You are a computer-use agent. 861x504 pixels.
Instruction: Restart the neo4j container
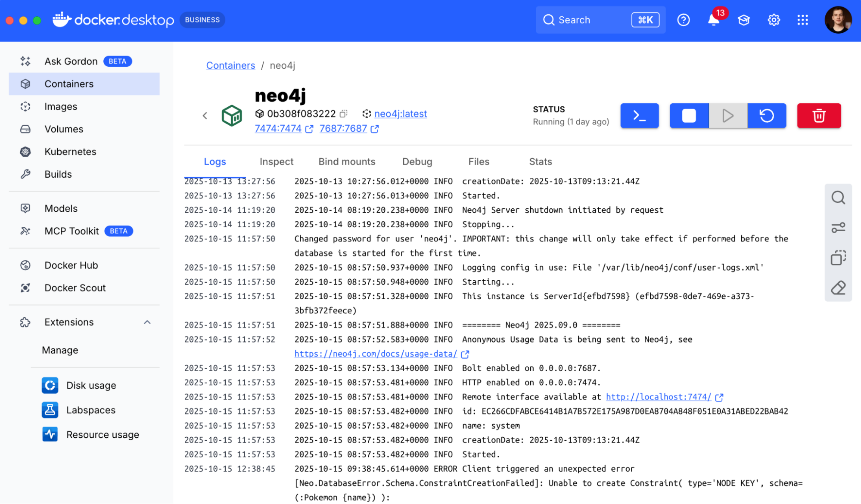coord(767,116)
